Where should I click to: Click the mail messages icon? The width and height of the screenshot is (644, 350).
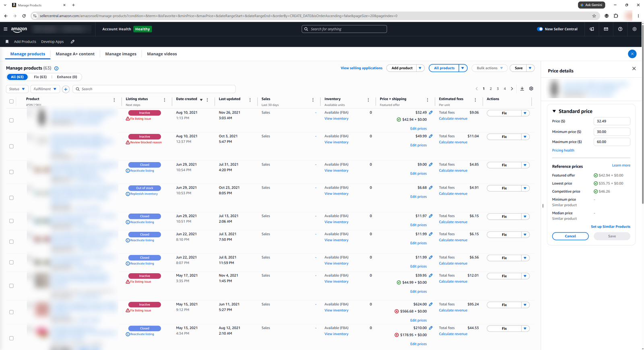(x=606, y=29)
